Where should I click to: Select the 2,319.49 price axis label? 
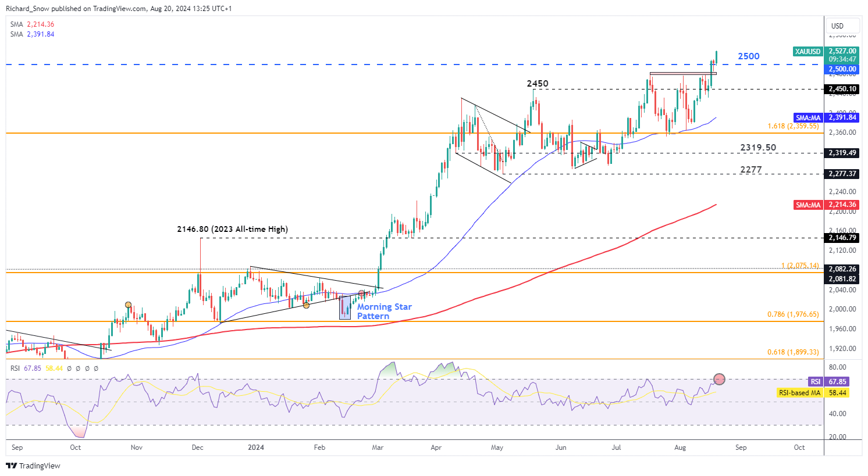click(842, 153)
